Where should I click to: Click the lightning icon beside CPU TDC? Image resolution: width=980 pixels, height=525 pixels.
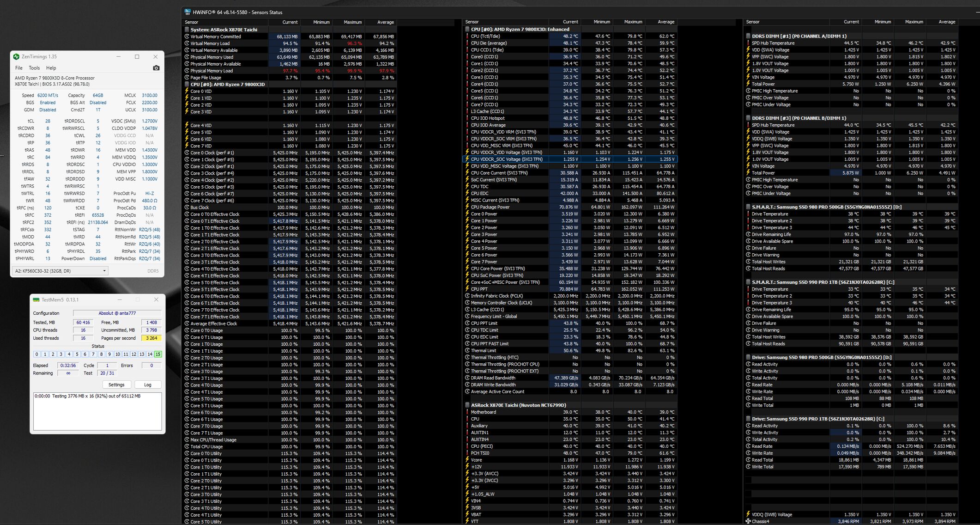pos(467,187)
